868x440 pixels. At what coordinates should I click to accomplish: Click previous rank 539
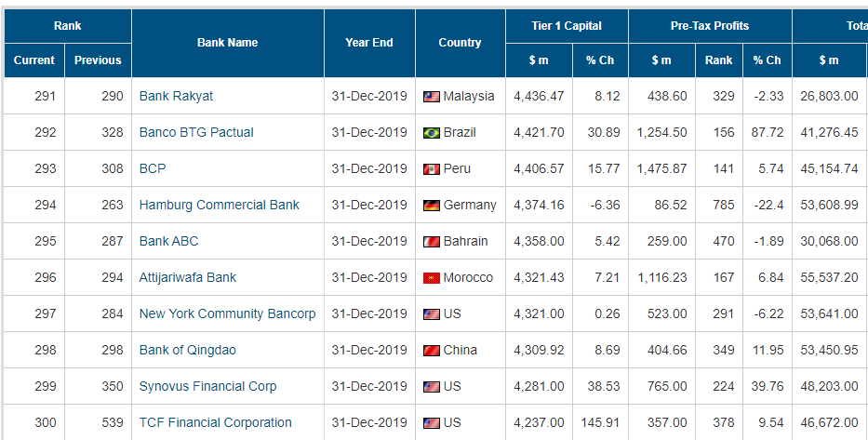click(x=113, y=422)
